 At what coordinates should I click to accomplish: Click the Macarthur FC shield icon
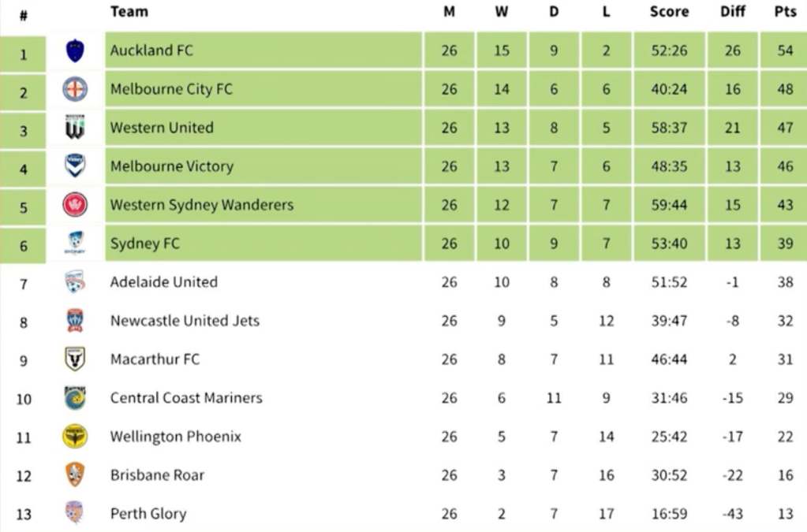click(x=75, y=359)
